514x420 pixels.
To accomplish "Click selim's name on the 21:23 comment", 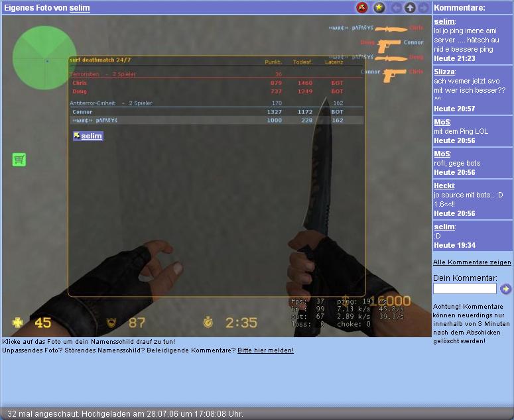I will click(444, 21).
